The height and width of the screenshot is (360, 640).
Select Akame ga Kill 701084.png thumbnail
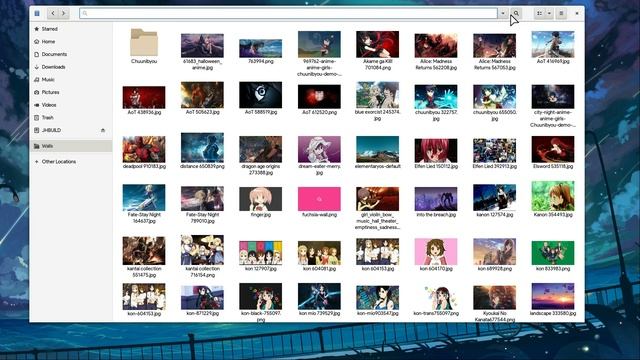click(x=378, y=44)
